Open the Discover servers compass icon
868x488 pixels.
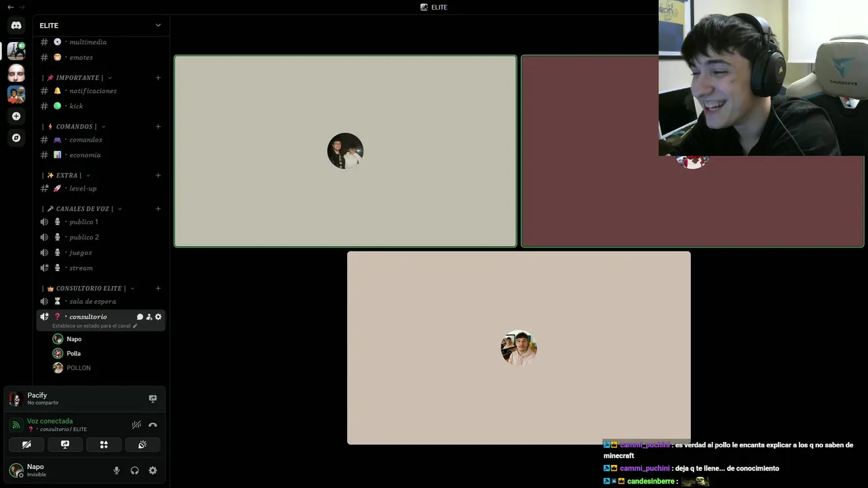[x=16, y=138]
